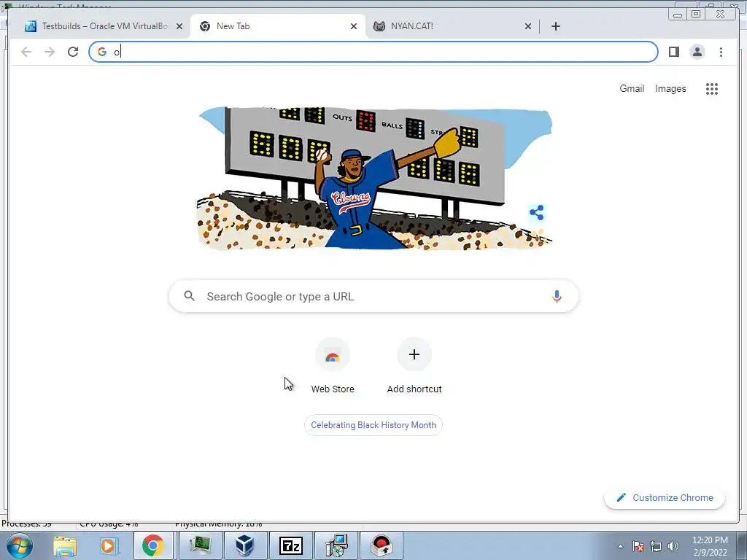Open the Chrome profile avatar menu
This screenshot has width=747, height=560.
(x=697, y=52)
